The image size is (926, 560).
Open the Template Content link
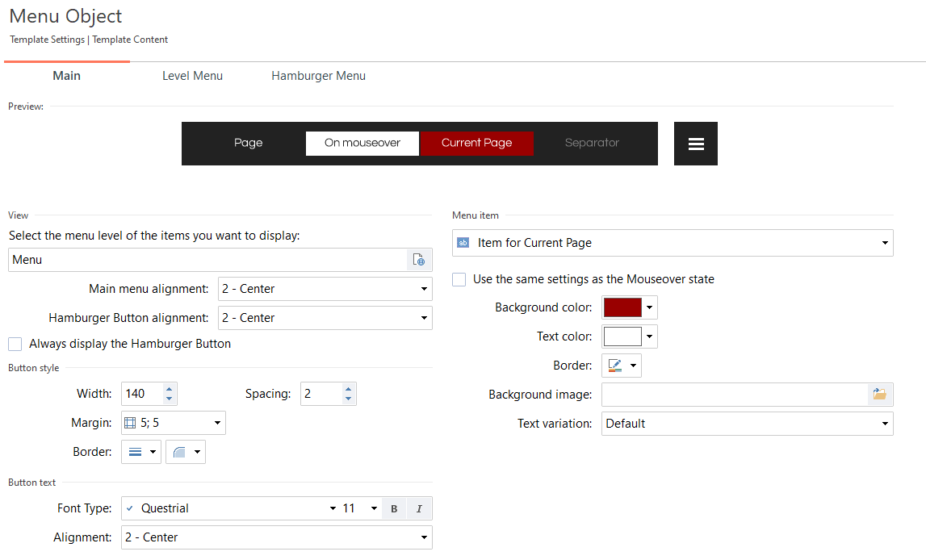coord(130,40)
